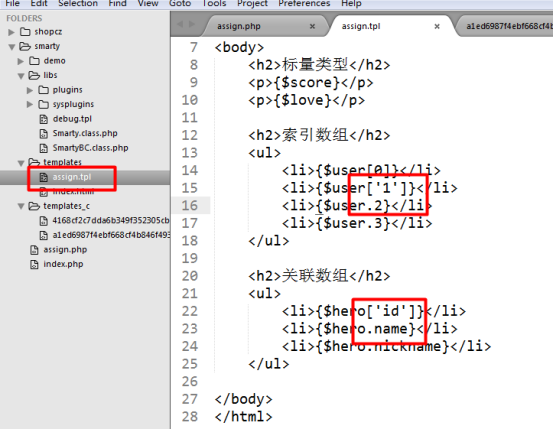Click the smarty open-folder icon

pos(25,46)
